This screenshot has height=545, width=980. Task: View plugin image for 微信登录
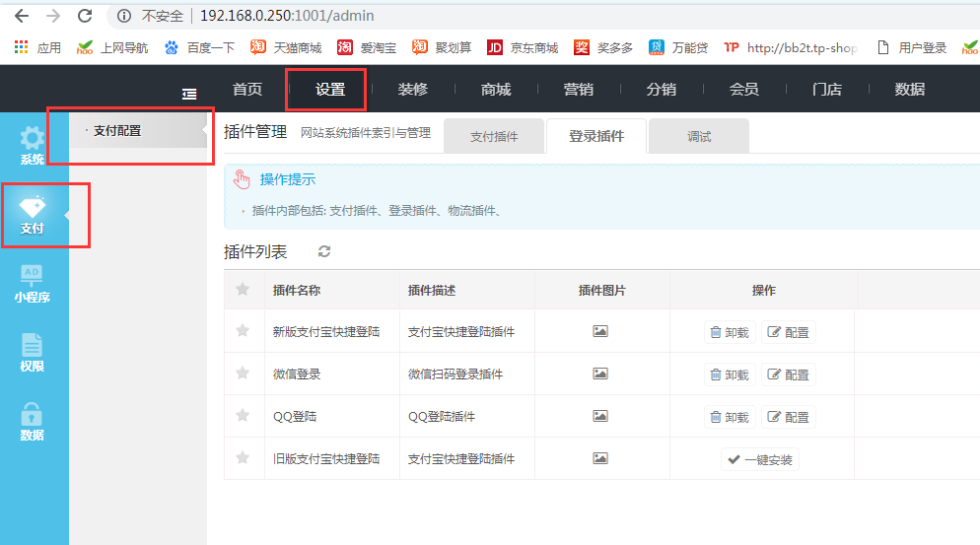(599, 374)
